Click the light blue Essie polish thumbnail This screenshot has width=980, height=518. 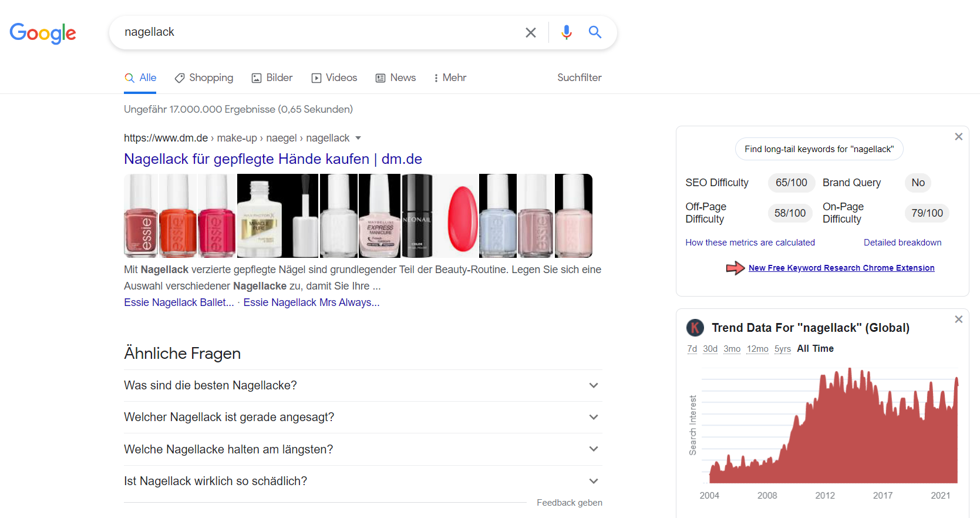(x=498, y=216)
